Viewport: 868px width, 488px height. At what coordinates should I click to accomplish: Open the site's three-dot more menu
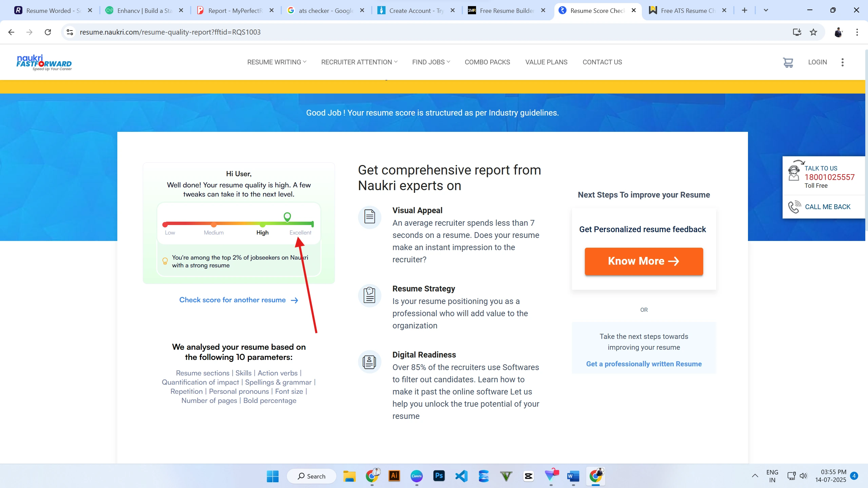point(842,62)
